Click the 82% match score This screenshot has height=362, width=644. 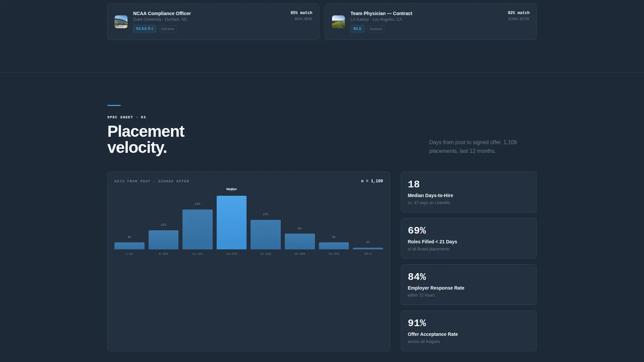(519, 13)
